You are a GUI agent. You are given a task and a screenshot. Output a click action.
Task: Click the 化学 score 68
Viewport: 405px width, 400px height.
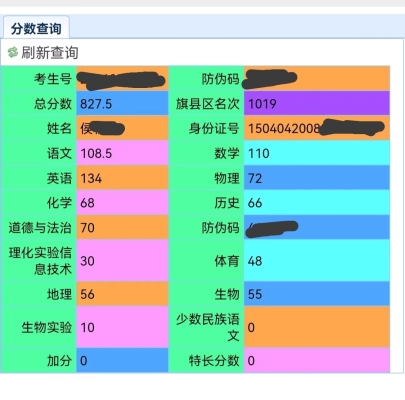[x=87, y=203]
